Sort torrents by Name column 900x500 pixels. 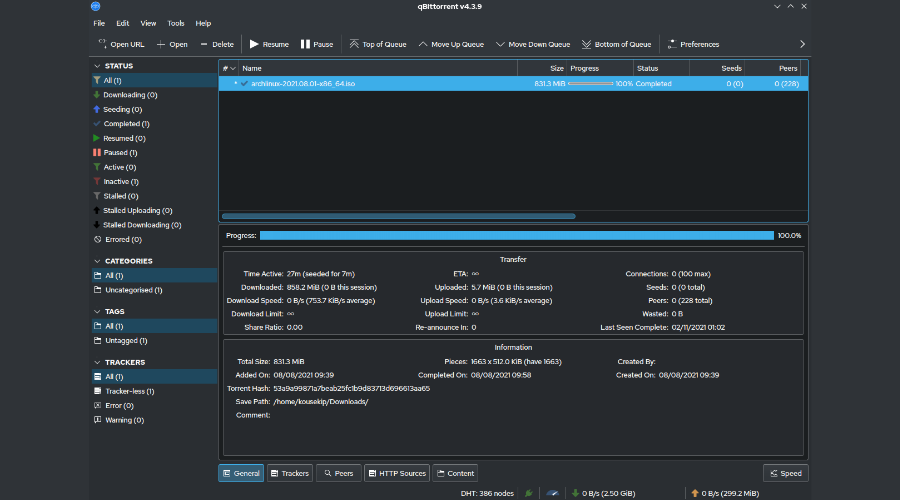coord(378,68)
